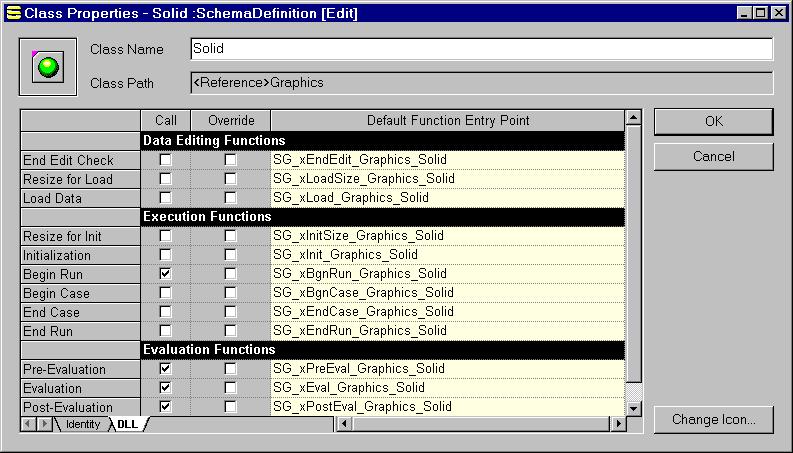Select the DLL tab

[128, 424]
